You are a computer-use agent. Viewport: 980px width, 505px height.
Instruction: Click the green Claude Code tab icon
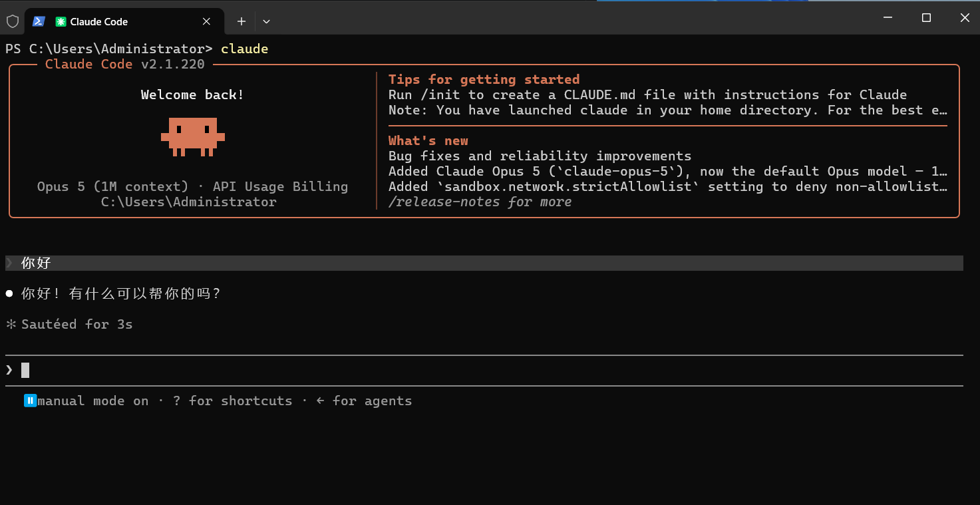(x=61, y=21)
